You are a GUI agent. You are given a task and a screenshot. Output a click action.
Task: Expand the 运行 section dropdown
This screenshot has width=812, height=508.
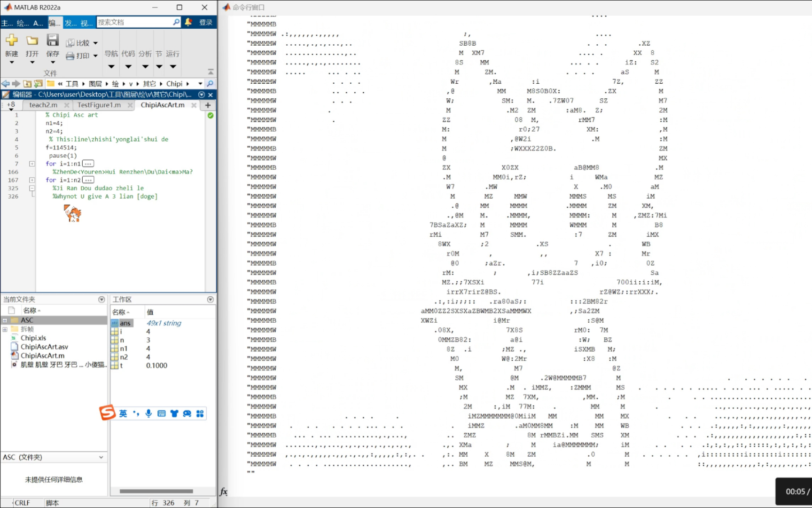(x=173, y=66)
